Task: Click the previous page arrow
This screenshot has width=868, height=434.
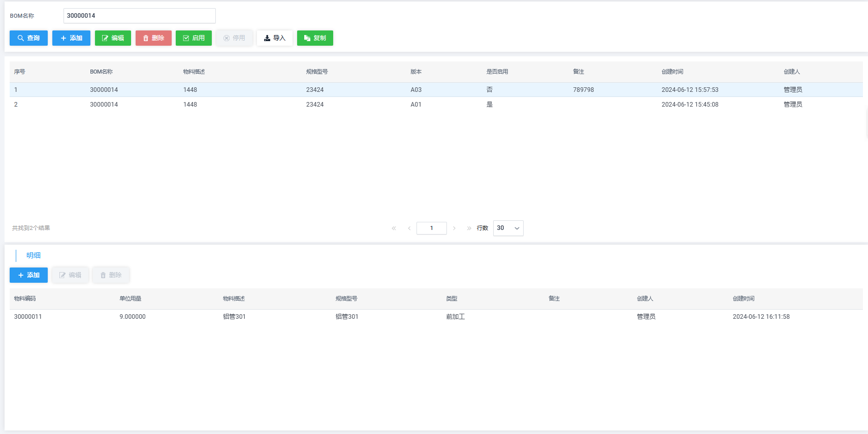Action: [409, 228]
